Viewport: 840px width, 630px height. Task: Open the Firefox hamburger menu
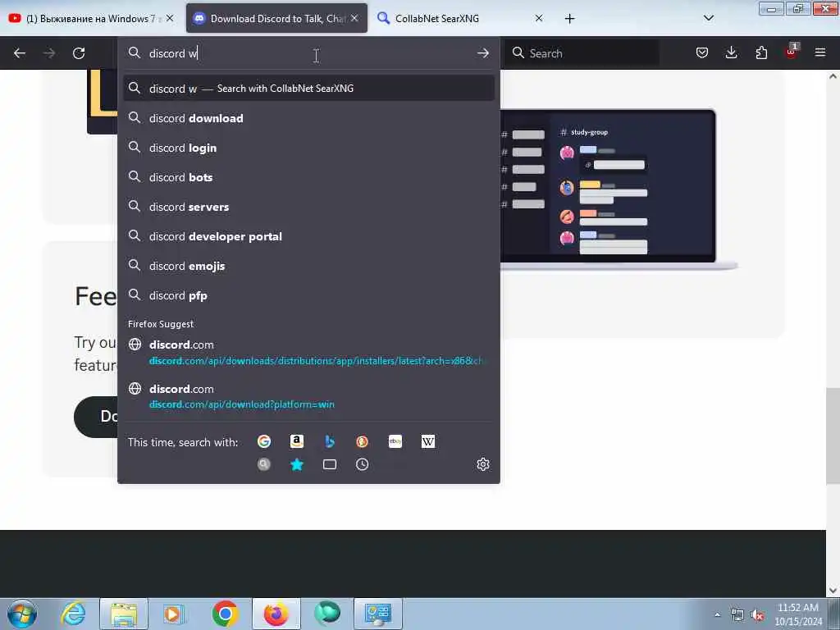[820, 52]
